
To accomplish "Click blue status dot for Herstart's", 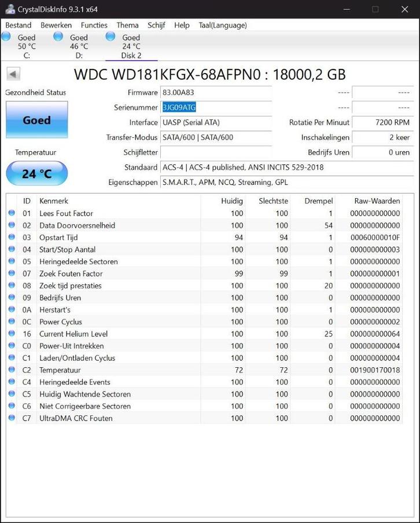I will pyautogui.click(x=12, y=309).
